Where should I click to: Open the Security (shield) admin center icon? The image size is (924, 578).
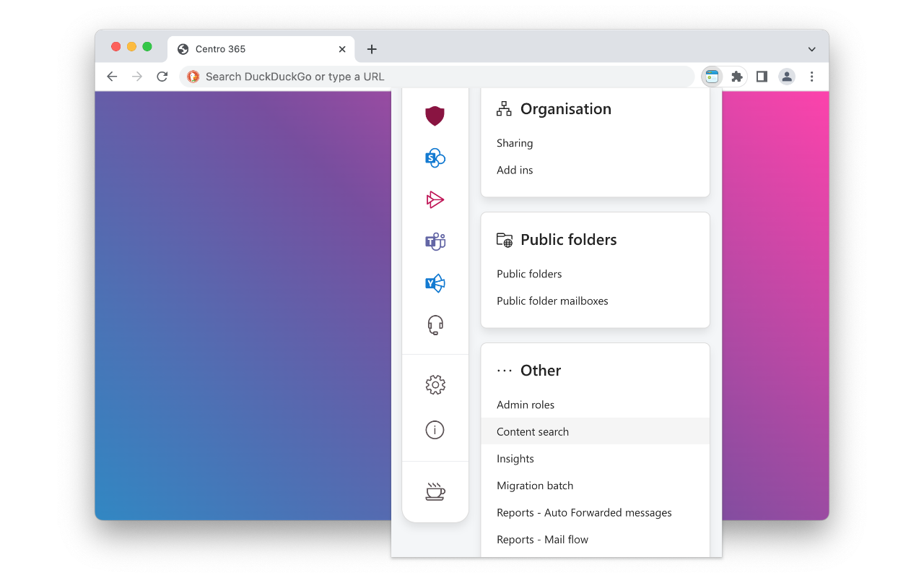435,116
